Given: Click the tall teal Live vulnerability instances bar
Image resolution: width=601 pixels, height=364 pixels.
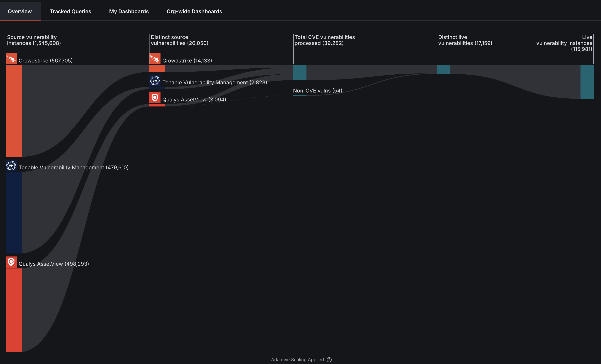Looking at the screenshot, I should pyautogui.click(x=587, y=82).
